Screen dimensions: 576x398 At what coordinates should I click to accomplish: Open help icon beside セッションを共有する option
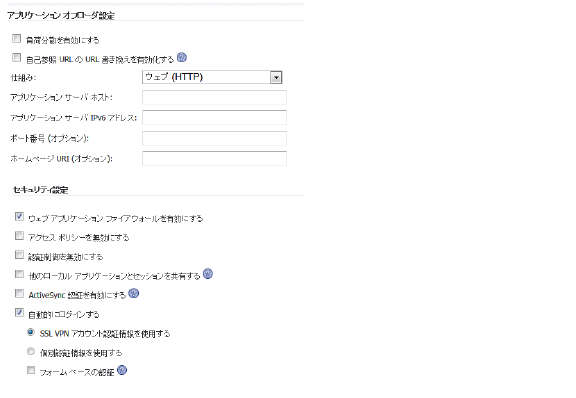click(x=208, y=274)
